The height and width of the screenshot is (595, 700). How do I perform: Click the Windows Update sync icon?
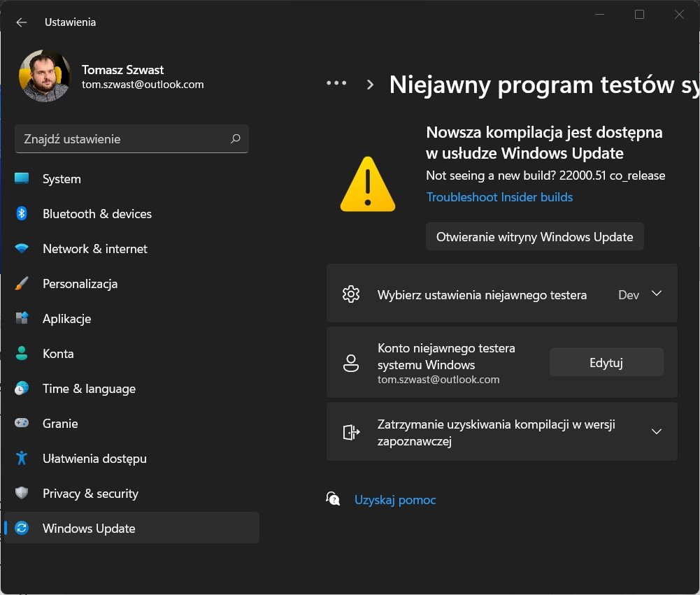click(x=22, y=528)
